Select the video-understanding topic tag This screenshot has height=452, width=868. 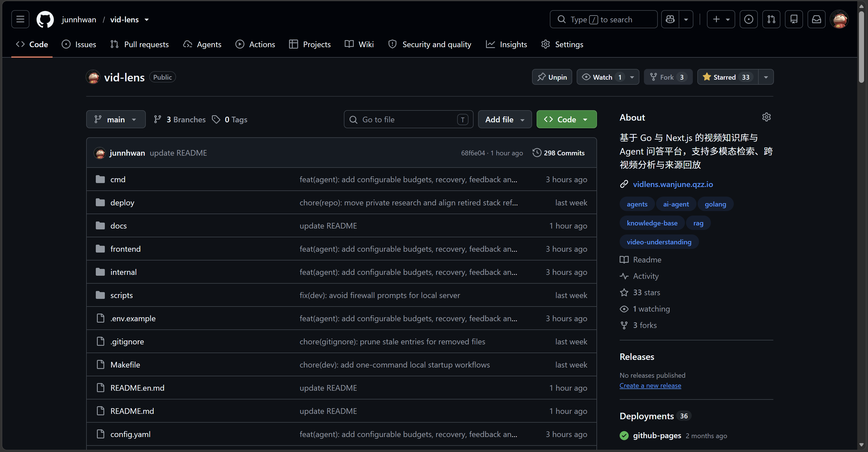(659, 242)
